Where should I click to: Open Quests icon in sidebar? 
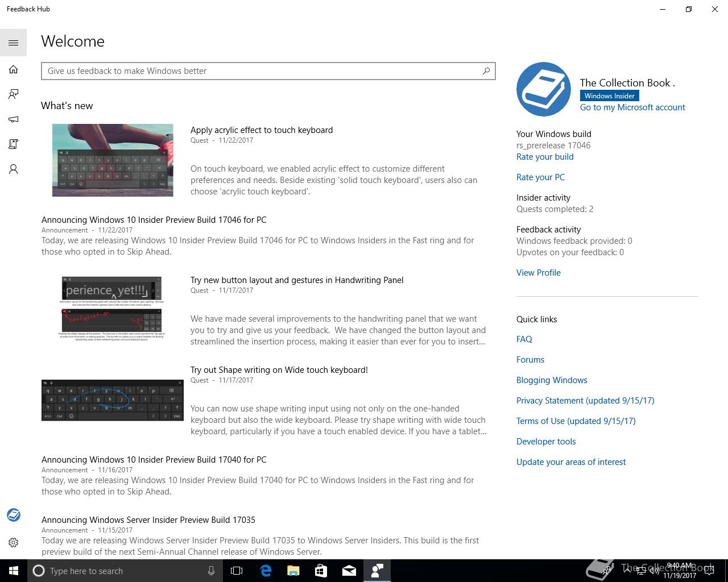[14, 144]
